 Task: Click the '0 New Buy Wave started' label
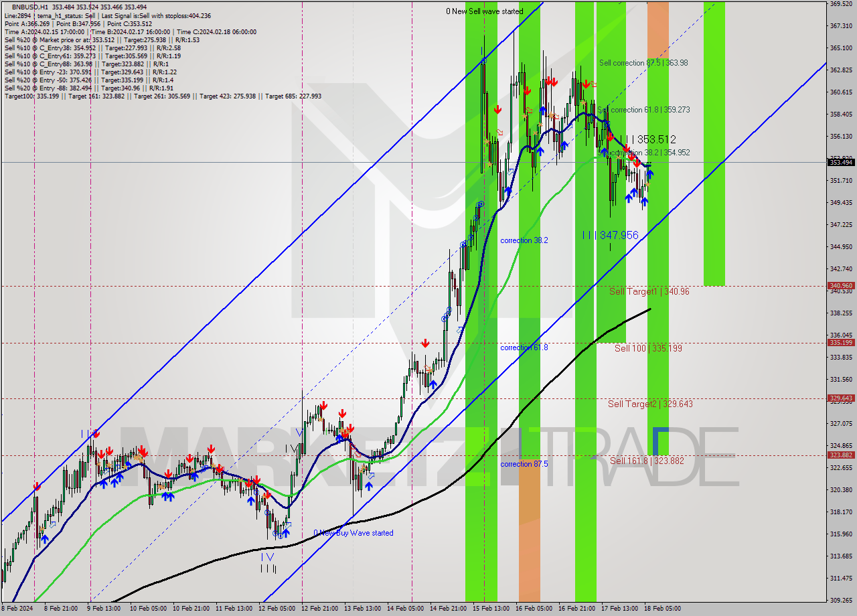click(x=354, y=533)
